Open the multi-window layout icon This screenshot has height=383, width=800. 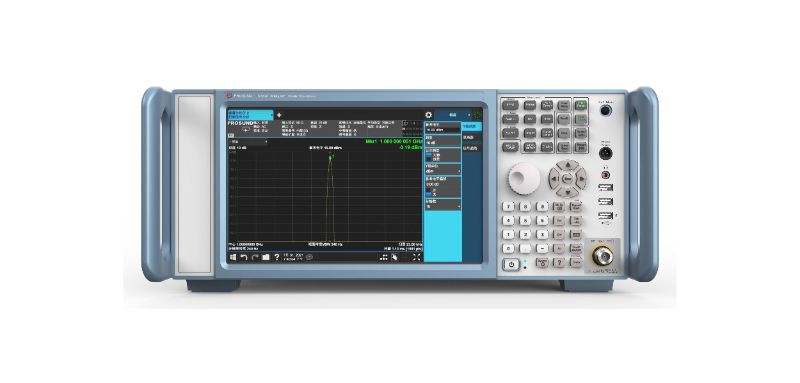[x=384, y=258]
